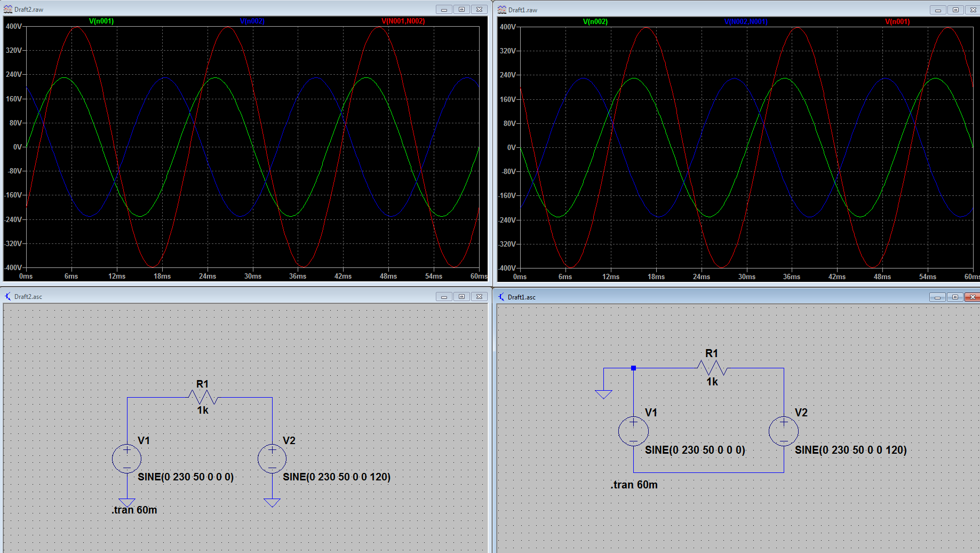Click SINE(0 230 50 0 0 0) in Draft1.asc
Image resolution: width=980 pixels, height=553 pixels.
point(695,450)
